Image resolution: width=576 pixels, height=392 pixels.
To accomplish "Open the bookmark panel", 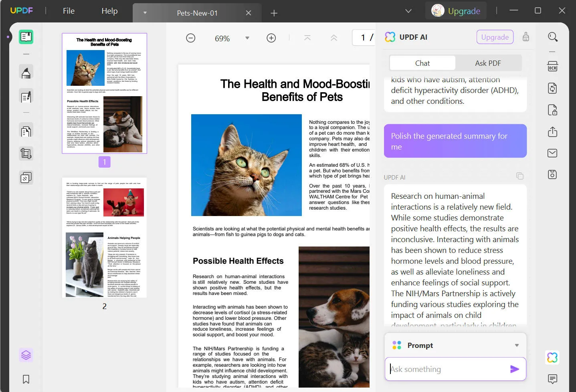I will pos(26,379).
